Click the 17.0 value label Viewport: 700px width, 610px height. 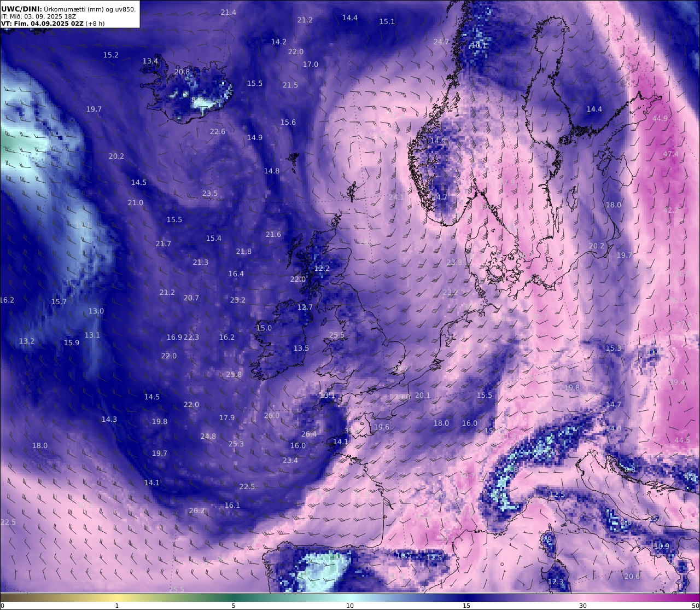(311, 64)
